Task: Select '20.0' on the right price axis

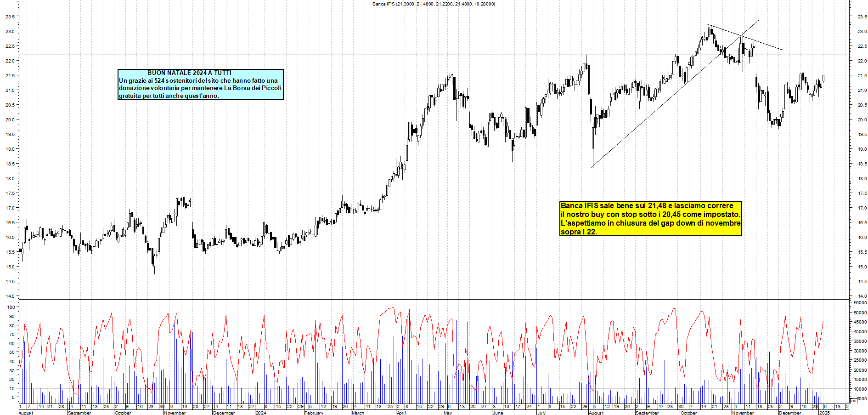Action: [862, 119]
